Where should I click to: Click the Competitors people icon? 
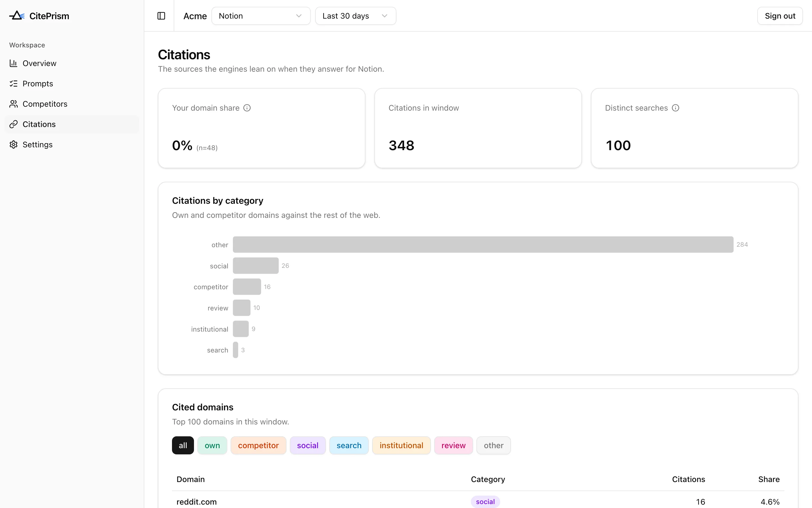14,104
